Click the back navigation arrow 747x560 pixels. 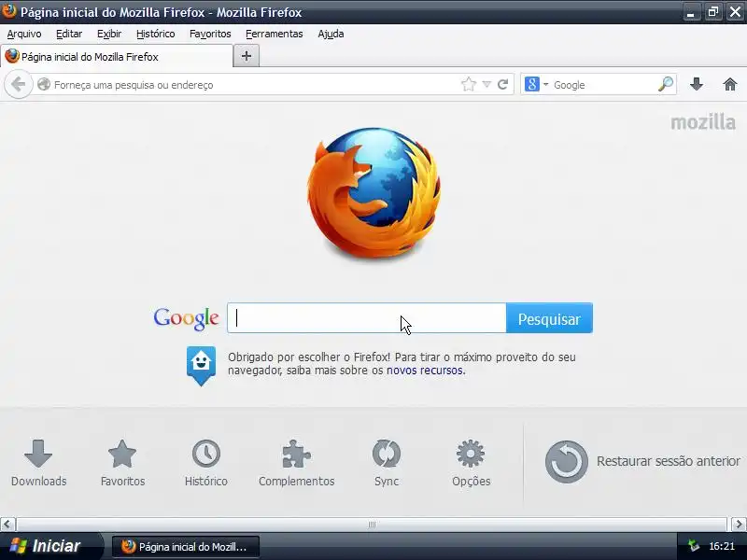18,85
